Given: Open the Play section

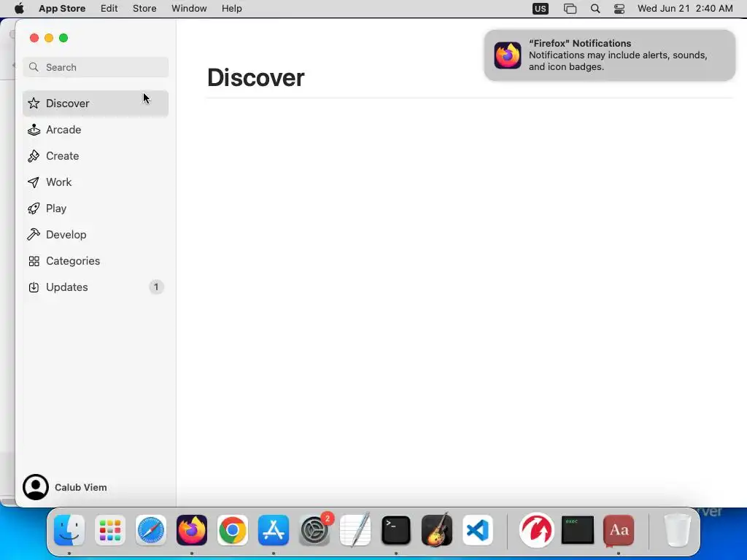Looking at the screenshot, I should point(96,208).
